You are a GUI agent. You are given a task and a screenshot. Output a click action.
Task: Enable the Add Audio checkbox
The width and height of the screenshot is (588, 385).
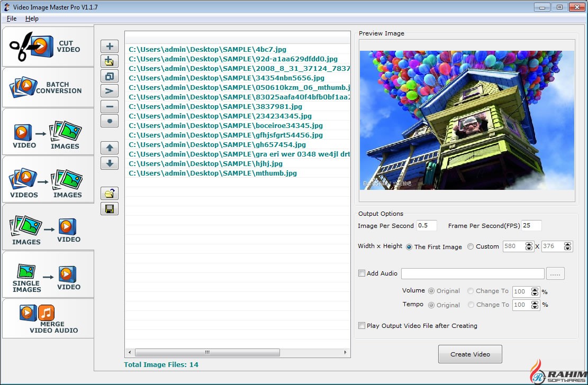[362, 273]
